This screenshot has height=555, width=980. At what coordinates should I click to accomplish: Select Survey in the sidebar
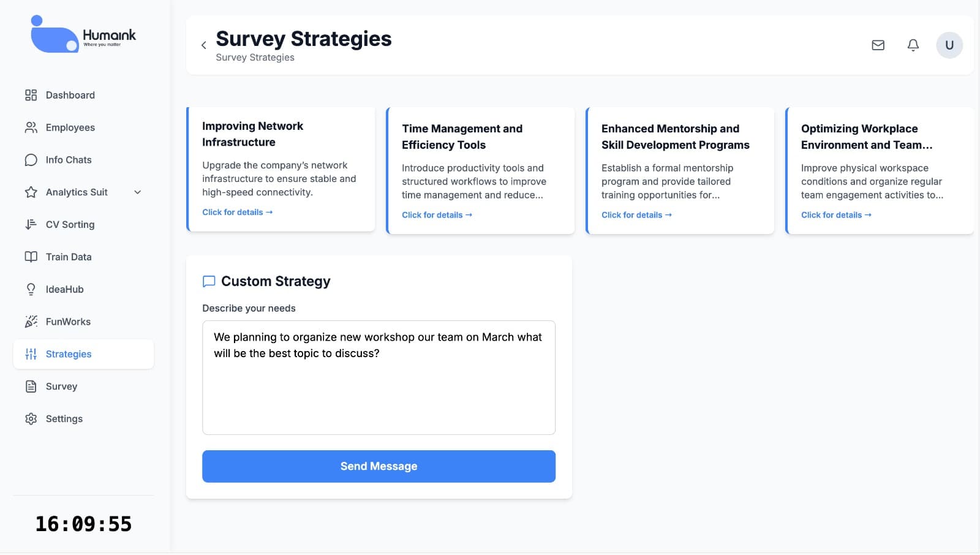(x=61, y=387)
